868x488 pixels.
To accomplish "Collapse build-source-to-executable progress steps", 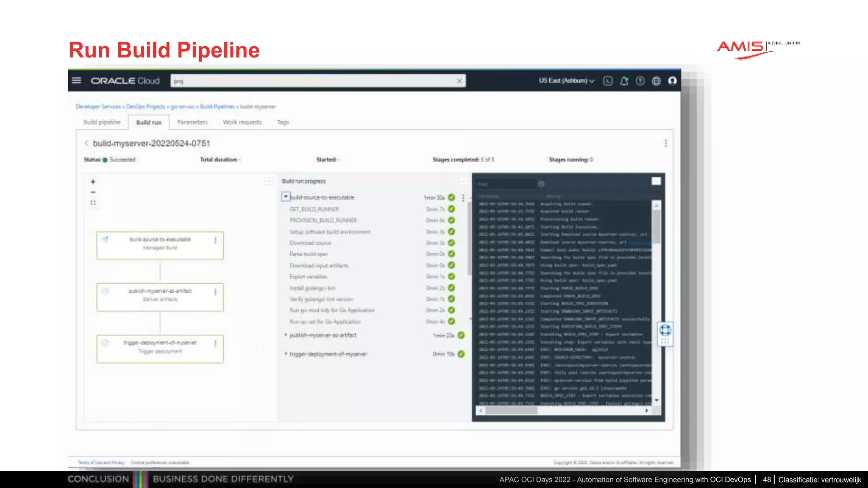I will [x=286, y=197].
